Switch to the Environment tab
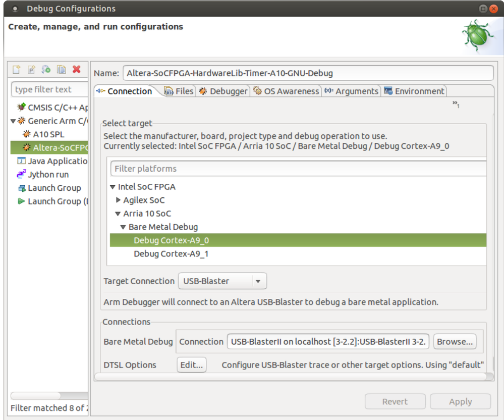Image resolution: width=504 pixels, height=420 pixels. click(414, 91)
